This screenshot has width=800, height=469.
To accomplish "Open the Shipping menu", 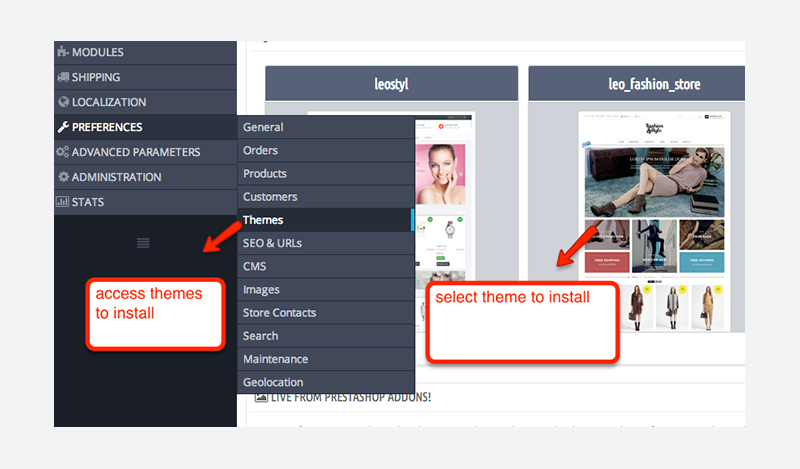I will [x=145, y=77].
